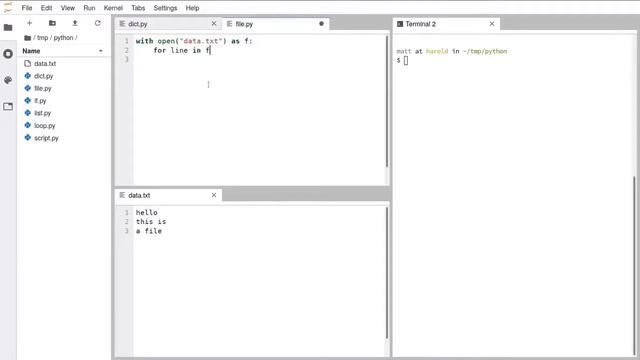
Task: Click the terminal icon on Terminal 2 tab
Action: pos(400,24)
